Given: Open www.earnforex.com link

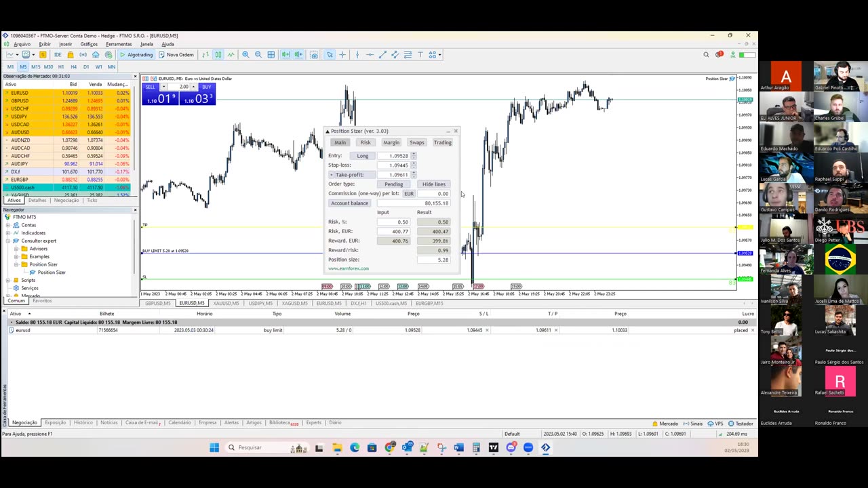Looking at the screenshot, I should (349, 268).
